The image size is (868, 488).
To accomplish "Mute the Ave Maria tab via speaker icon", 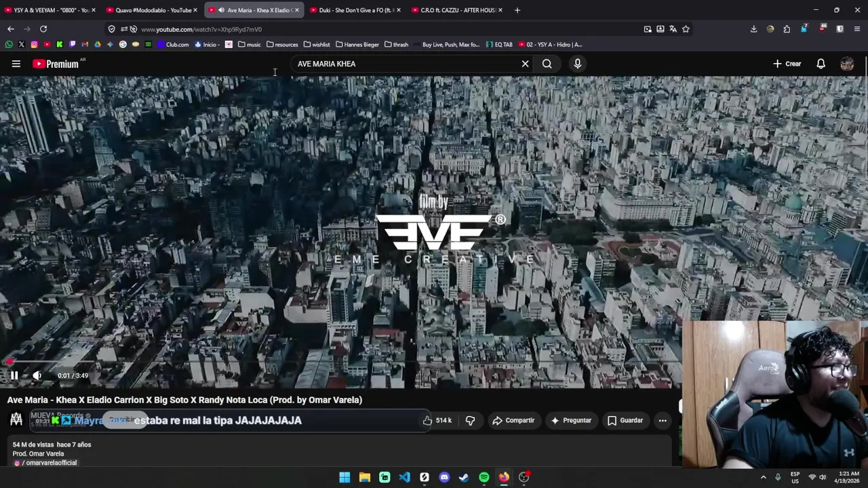I will pyautogui.click(x=221, y=10).
